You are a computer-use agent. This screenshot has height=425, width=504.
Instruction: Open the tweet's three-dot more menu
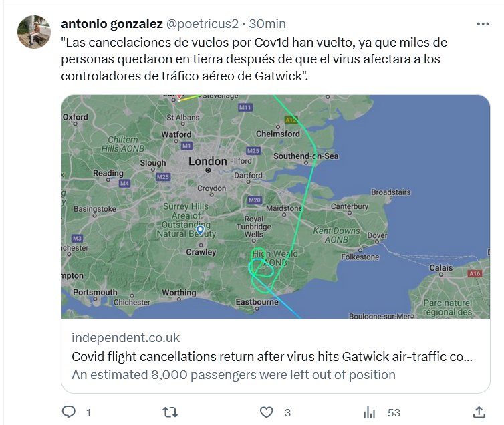pyautogui.click(x=483, y=24)
